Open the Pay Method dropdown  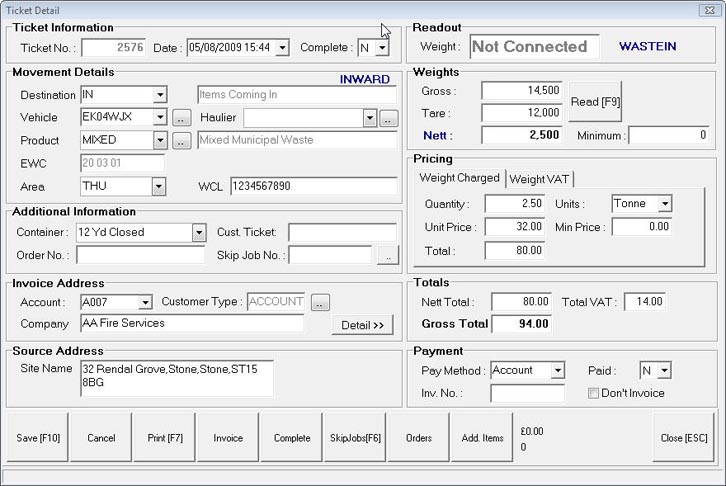click(557, 371)
